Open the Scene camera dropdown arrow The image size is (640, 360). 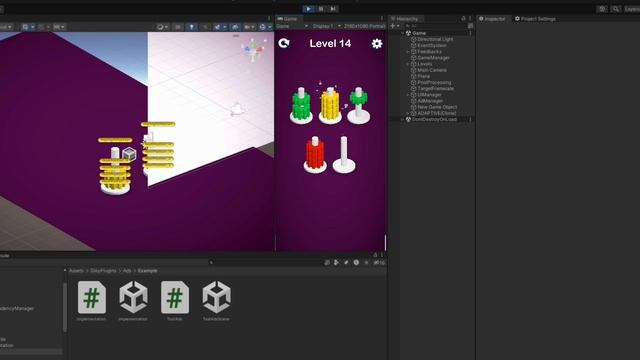[x=253, y=27]
